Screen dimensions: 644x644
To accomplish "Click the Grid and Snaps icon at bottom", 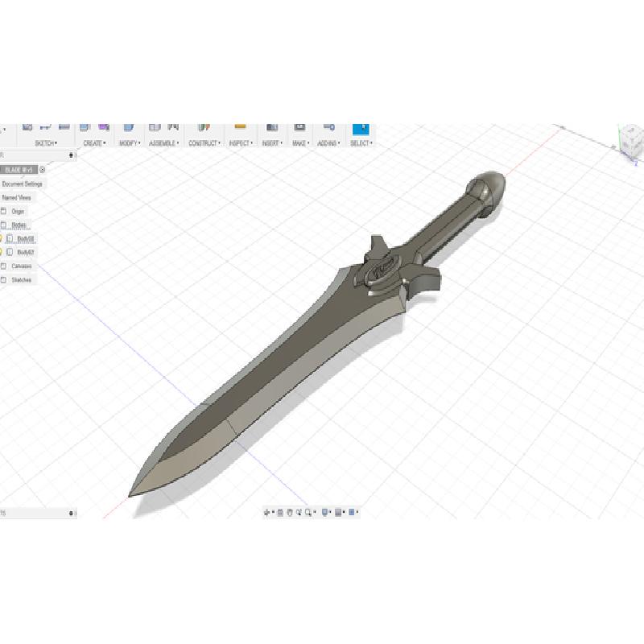I will (339, 512).
